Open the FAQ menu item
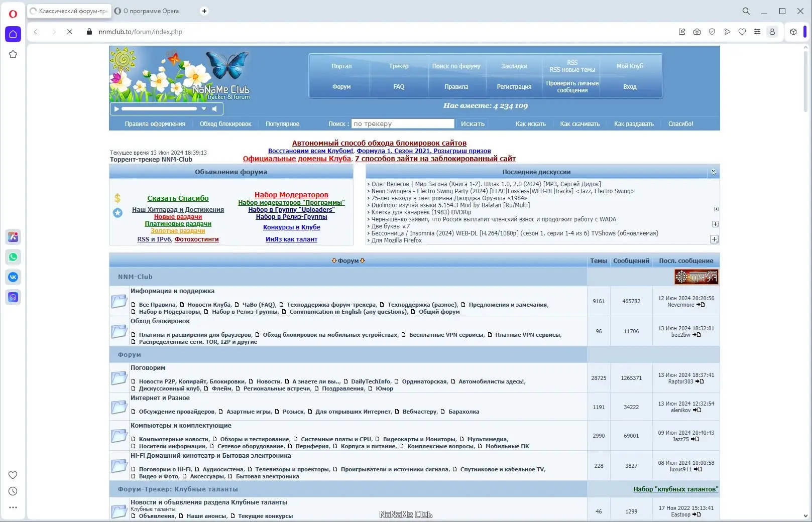 pyautogui.click(x=399, y=87)
